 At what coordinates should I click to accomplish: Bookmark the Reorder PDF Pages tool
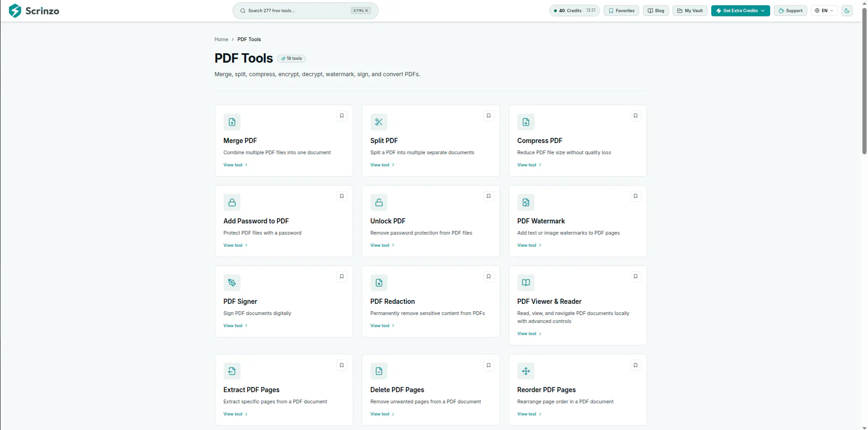pos(635,365)
